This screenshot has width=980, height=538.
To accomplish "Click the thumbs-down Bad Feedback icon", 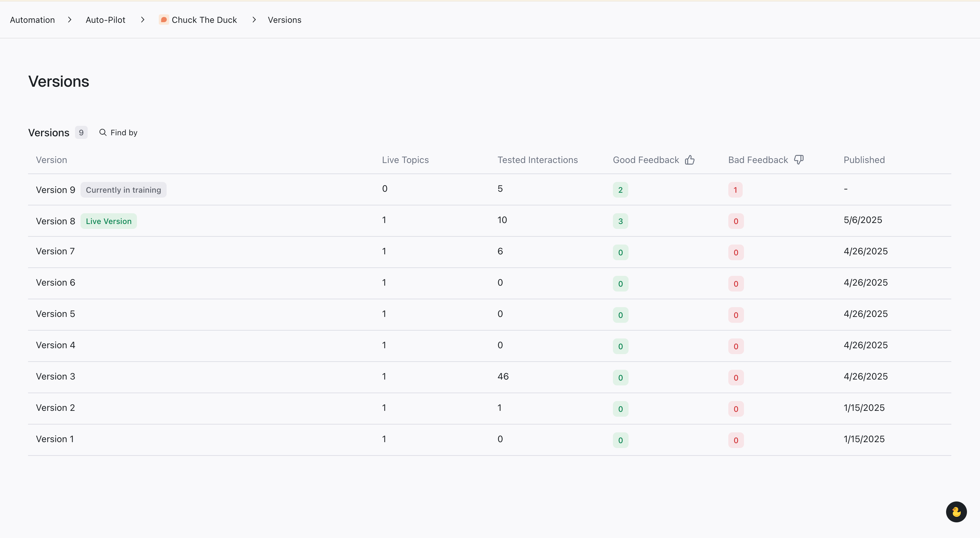I will click(x=799, y=160).
